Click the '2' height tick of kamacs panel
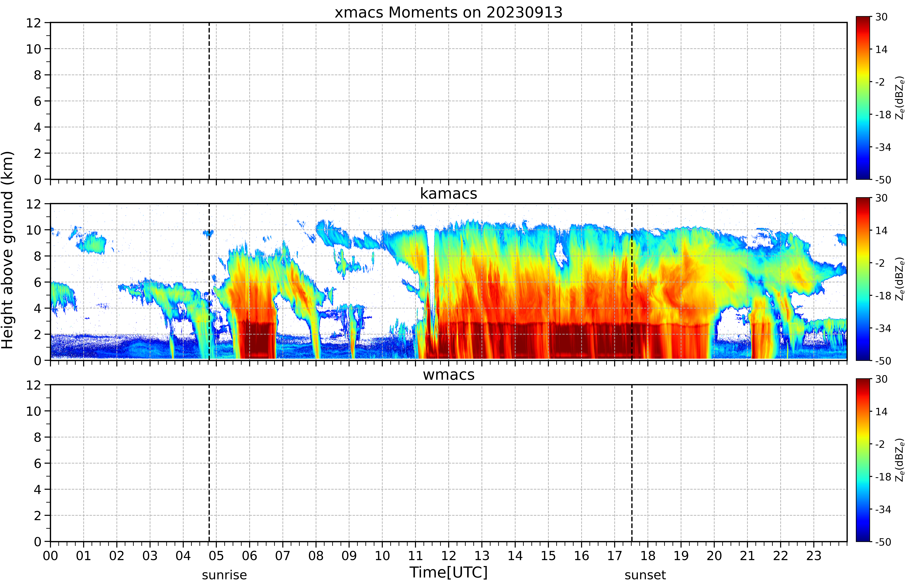Viewport: 911px width, 588px height. pyautogui.click(x=37, y=334)
